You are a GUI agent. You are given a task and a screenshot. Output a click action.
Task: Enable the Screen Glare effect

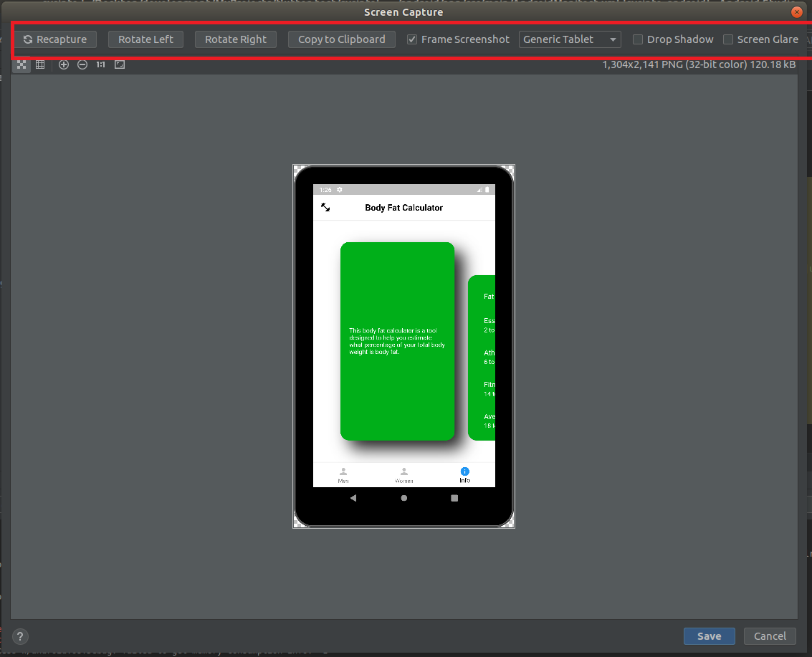point(728,39)
